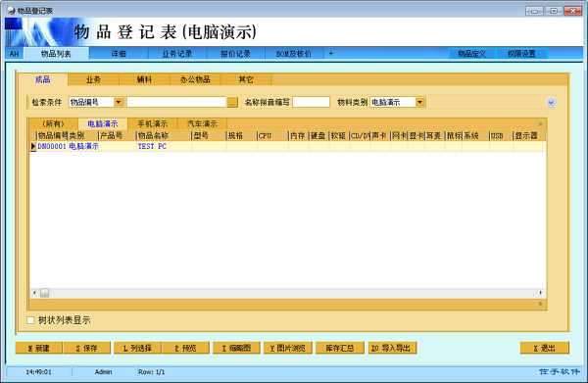Select the 手机演示 category tab
588x383 pixels.
(152, 123)
